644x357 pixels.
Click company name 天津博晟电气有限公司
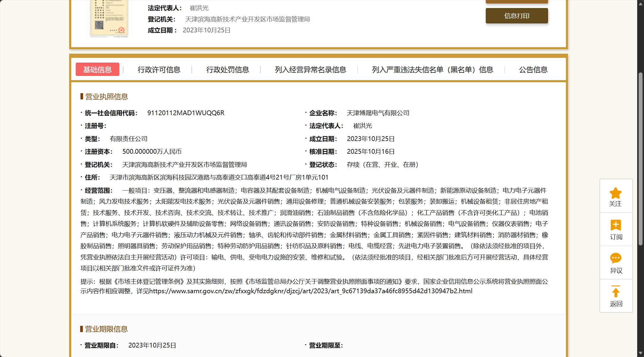[x=378, y=113]
